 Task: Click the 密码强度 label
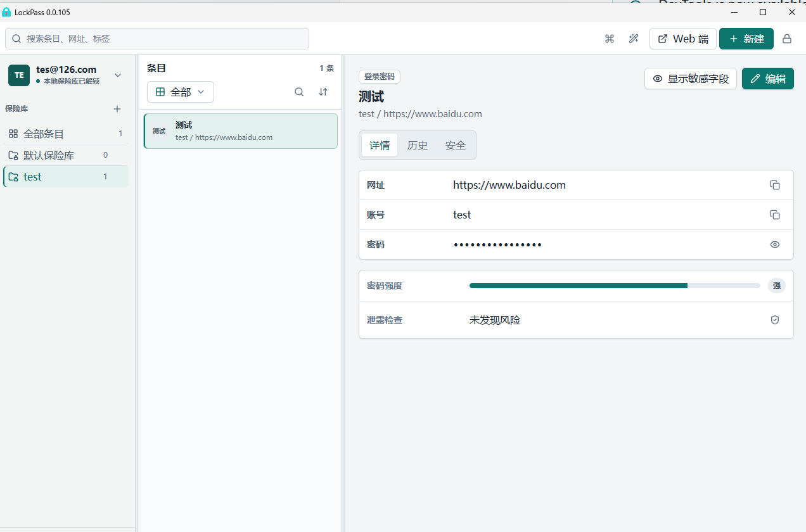pos(385,286)
